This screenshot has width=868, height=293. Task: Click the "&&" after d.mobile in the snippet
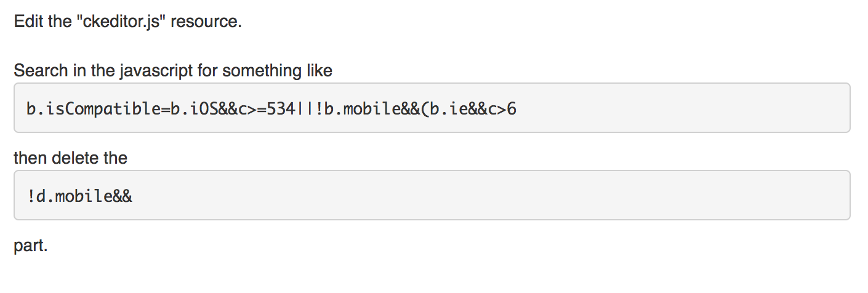click(x=123, y=196)
